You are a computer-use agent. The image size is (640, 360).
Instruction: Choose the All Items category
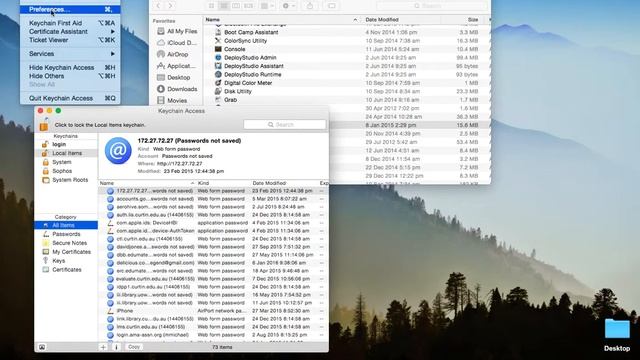point(66,225)
